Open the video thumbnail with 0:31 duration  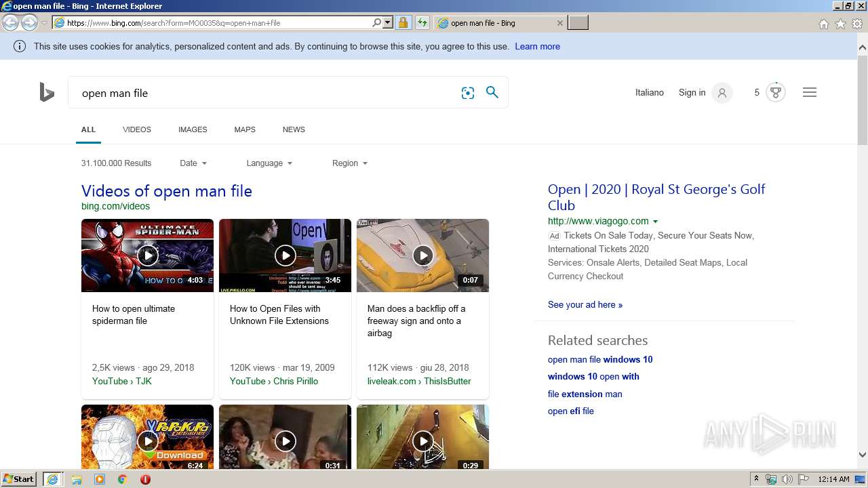tap(285, 437)
